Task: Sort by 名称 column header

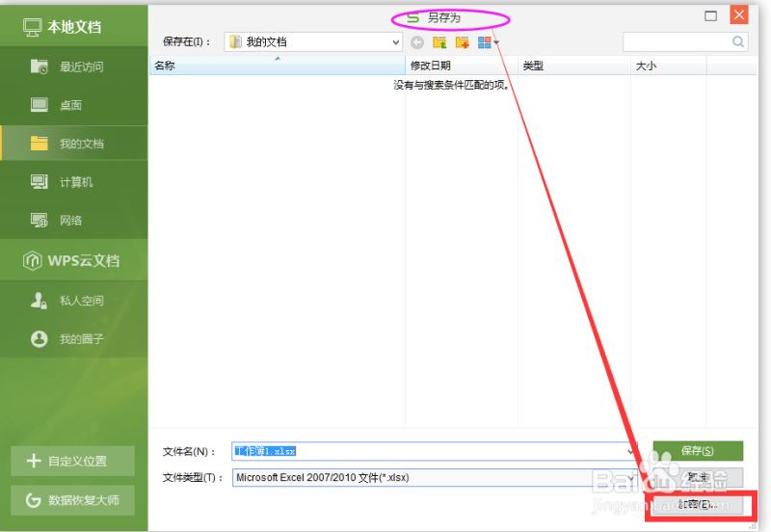Action: click(x=278, y=66)
